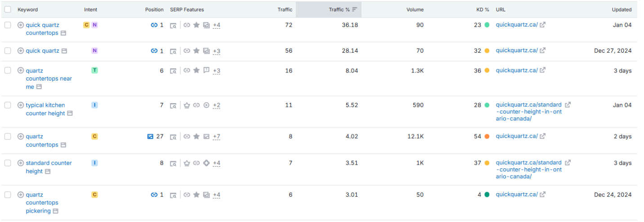The height and width of the screenshot is (222, 644).
Task: Sort the table by the 'Volume' column header
Action: tap(415, 9)
